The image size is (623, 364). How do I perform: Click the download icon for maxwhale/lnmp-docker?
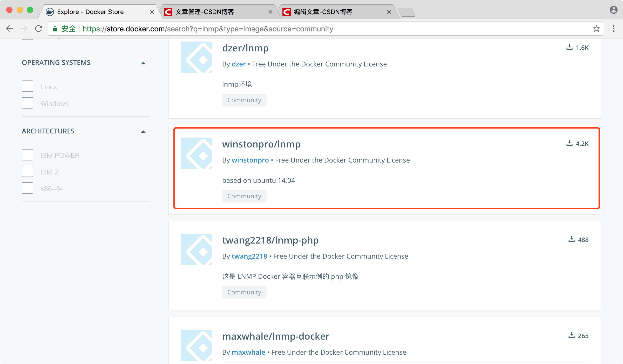tap(571, 335)
